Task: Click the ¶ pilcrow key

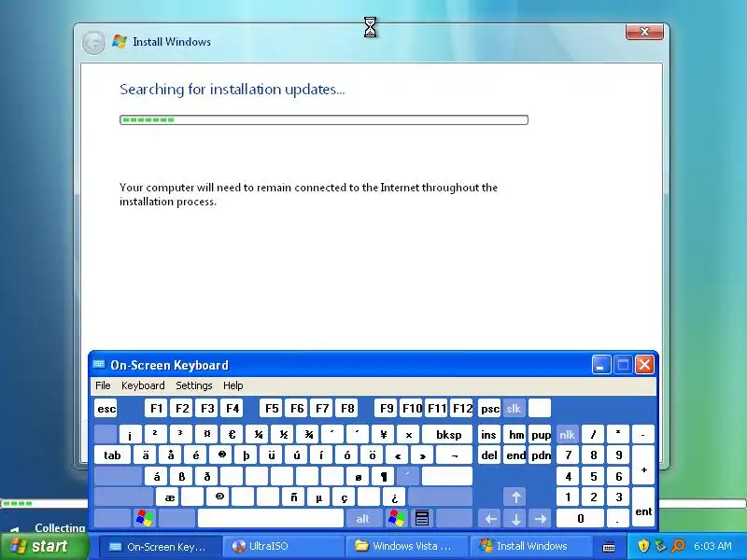Action: (384, 476)
